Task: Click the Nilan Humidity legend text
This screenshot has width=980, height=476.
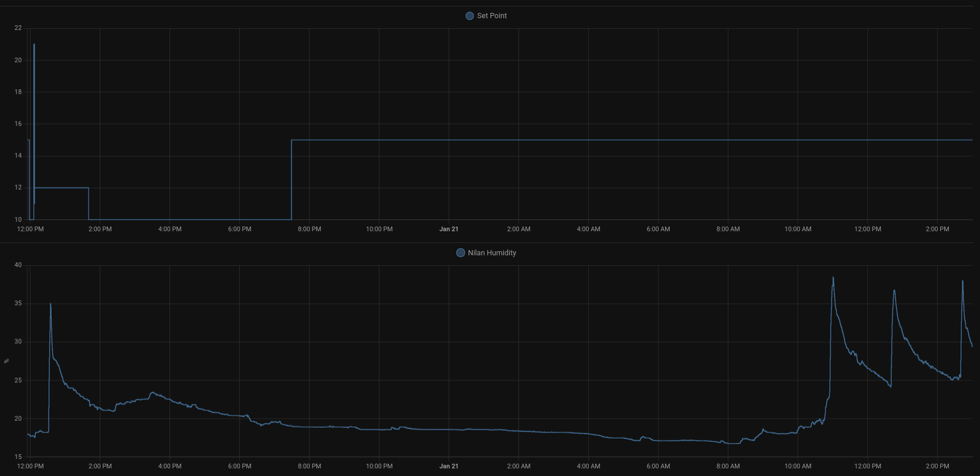Action: pos(491,253)
